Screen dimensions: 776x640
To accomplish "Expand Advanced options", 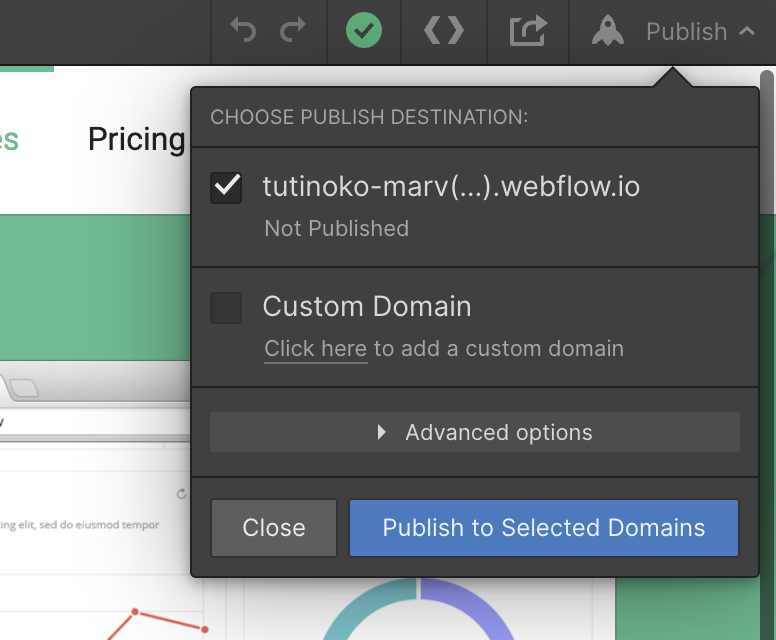I will [x=475, y=432].
